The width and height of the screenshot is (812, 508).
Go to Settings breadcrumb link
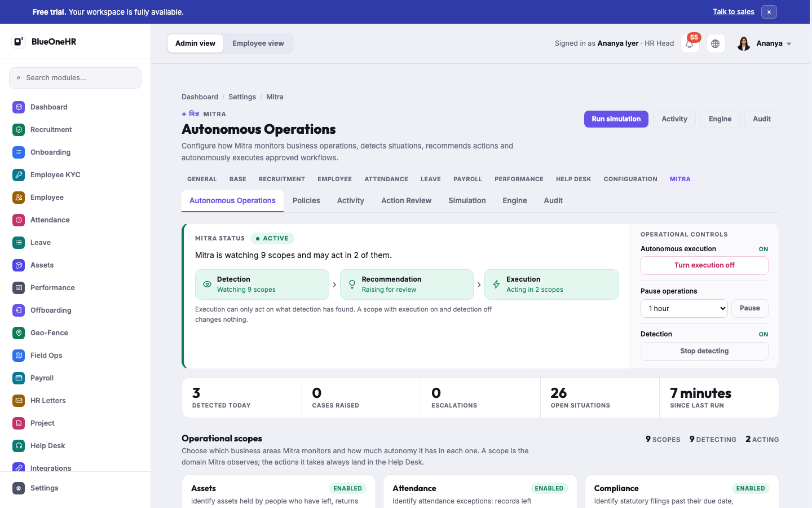click(x=242, y=97)
